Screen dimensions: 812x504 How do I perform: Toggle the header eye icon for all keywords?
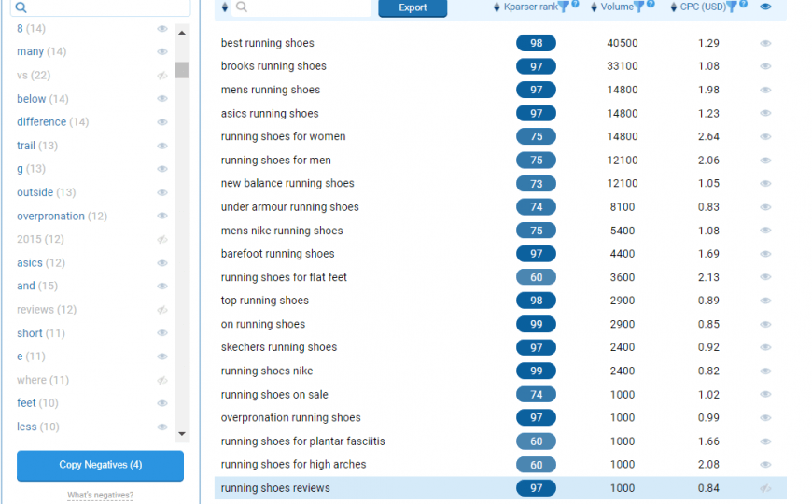click(x=765, y=7)
